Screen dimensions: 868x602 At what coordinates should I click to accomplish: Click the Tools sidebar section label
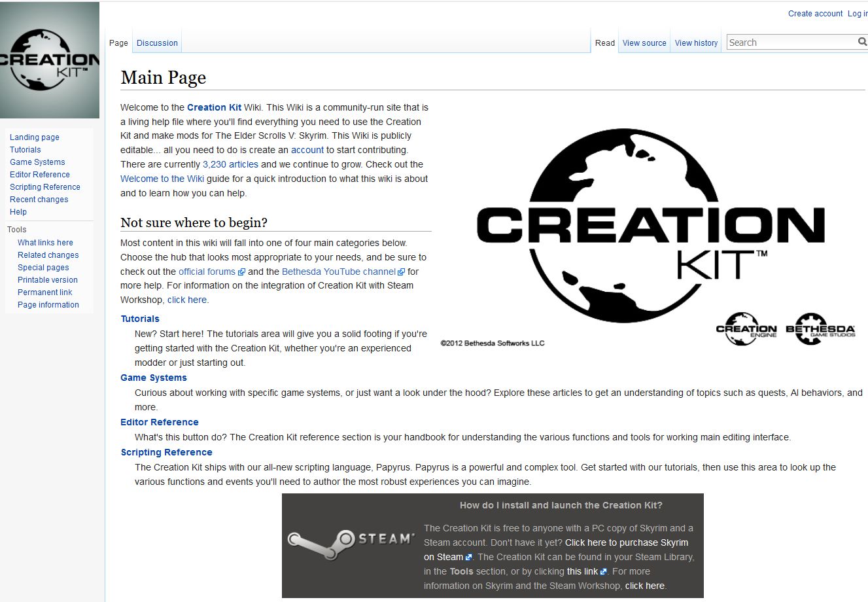17,230
